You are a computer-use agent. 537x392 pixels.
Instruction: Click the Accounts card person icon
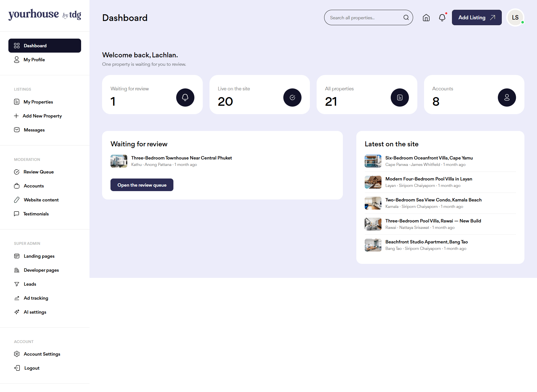point(507,97)
